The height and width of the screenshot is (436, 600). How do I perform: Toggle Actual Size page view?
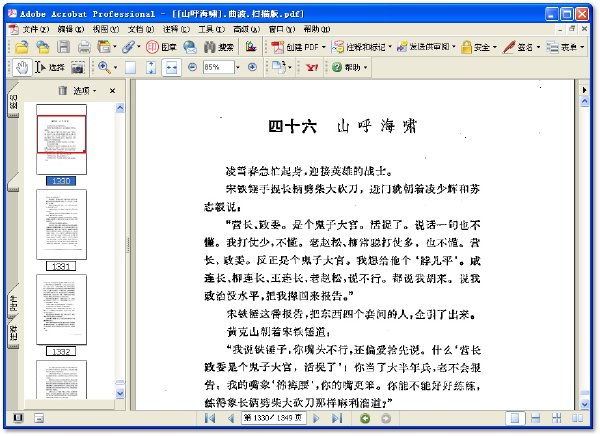[x=130, y=68]
